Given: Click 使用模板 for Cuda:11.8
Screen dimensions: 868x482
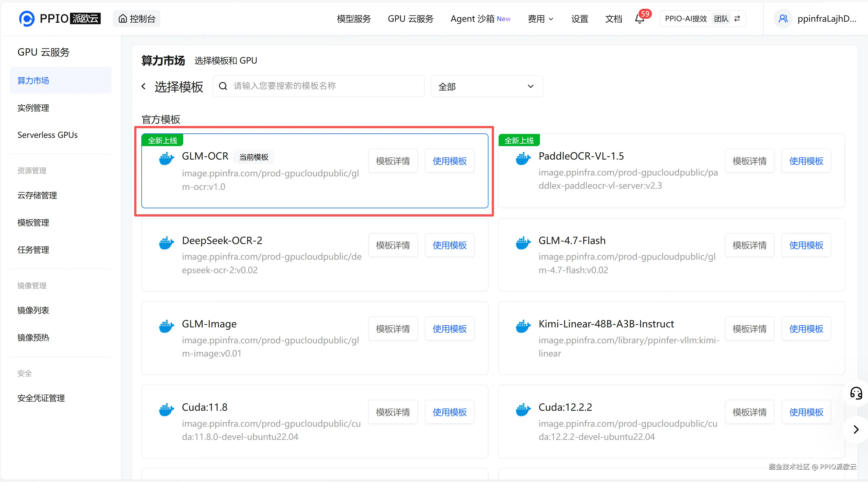Looking at the screenshot, I should click(x=449, y=412).
